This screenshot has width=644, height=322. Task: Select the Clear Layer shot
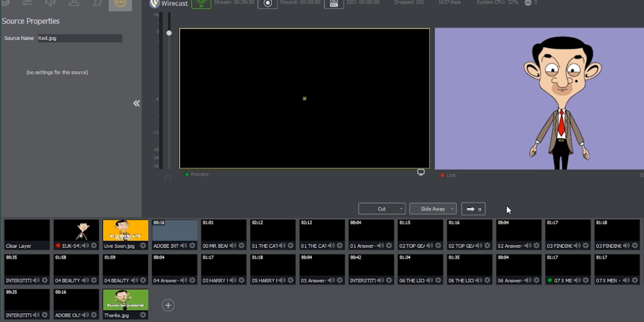tap(27, 234)
